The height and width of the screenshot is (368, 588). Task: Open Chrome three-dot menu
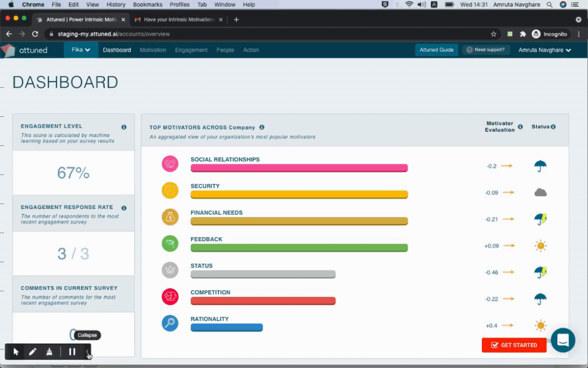tap(579, 34)
